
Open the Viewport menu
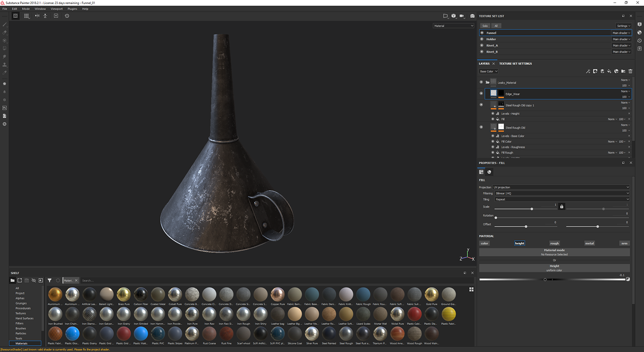[57, 9]
